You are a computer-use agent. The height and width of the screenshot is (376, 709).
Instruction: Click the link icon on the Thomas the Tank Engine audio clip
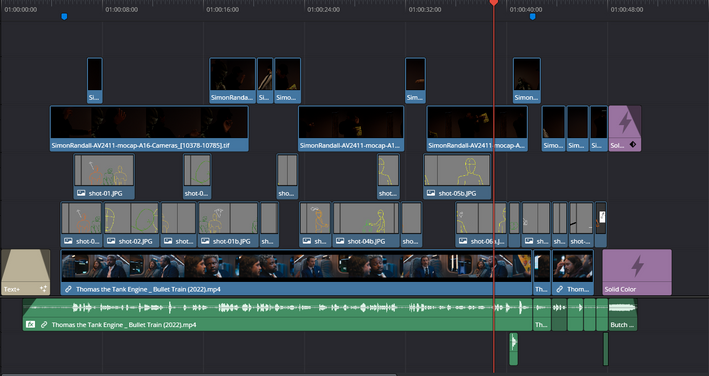pos(44,324)
